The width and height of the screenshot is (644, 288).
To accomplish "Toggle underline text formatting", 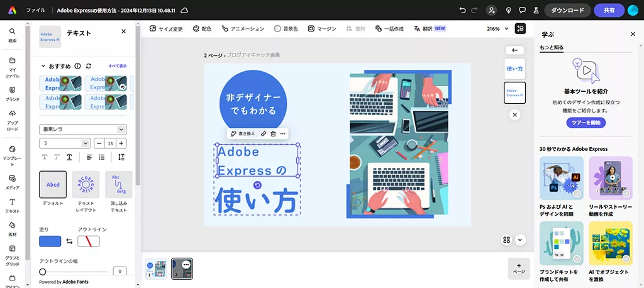I will pos(70,157).
